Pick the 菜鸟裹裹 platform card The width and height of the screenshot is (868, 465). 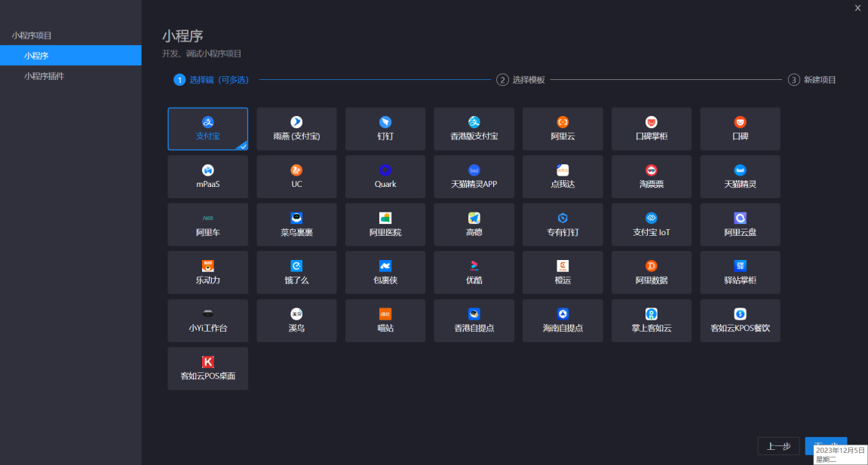[296, 225]
